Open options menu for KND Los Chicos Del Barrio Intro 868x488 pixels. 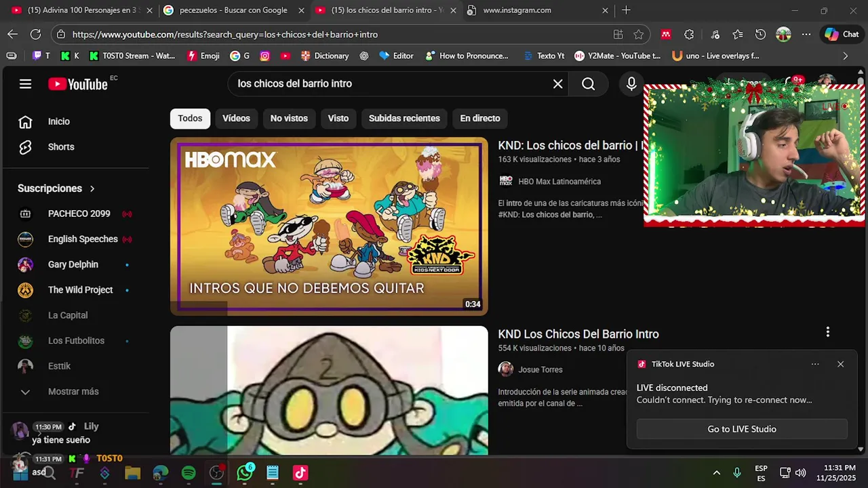827,332
